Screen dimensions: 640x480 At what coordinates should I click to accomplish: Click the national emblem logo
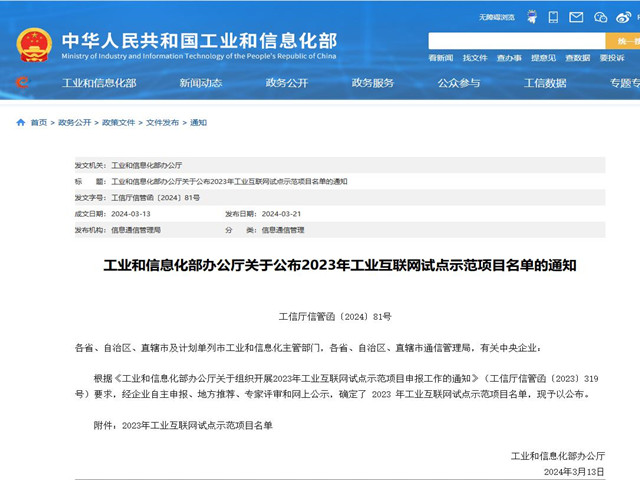point(34,45)
